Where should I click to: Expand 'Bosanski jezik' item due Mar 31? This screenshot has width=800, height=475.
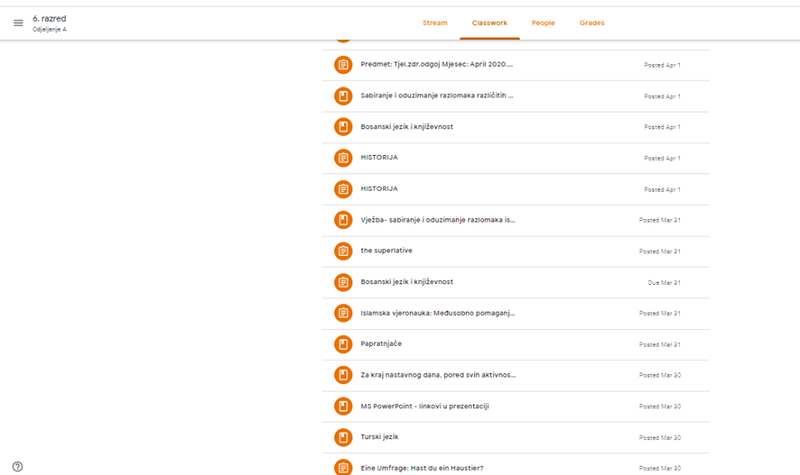pyautogui.click(x=407, y=281)
